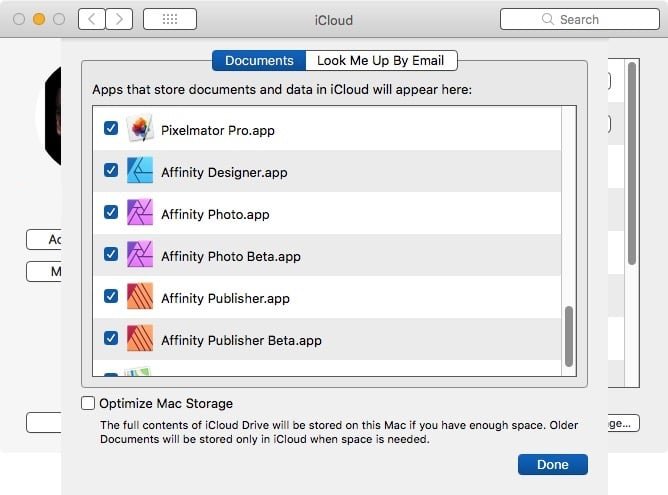Switch to the Documents tab
This screenshot has height=495, width=668.
258,61
